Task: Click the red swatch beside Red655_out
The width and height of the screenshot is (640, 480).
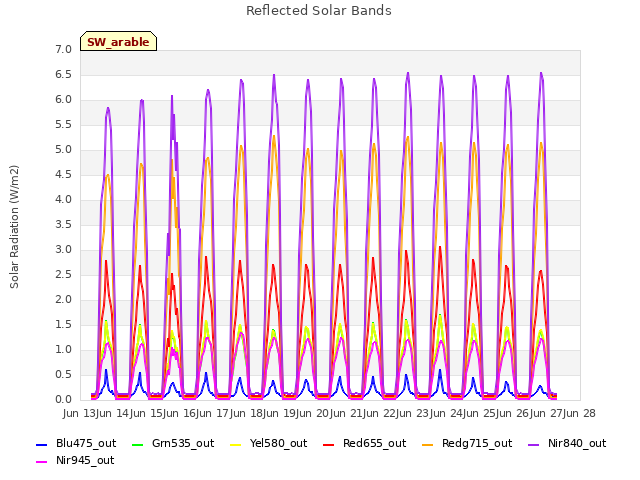Action: pos(329,444)
